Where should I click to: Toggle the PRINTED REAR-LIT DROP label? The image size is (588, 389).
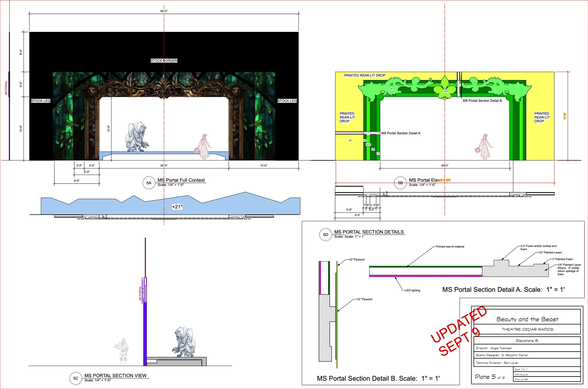point(365,75)
